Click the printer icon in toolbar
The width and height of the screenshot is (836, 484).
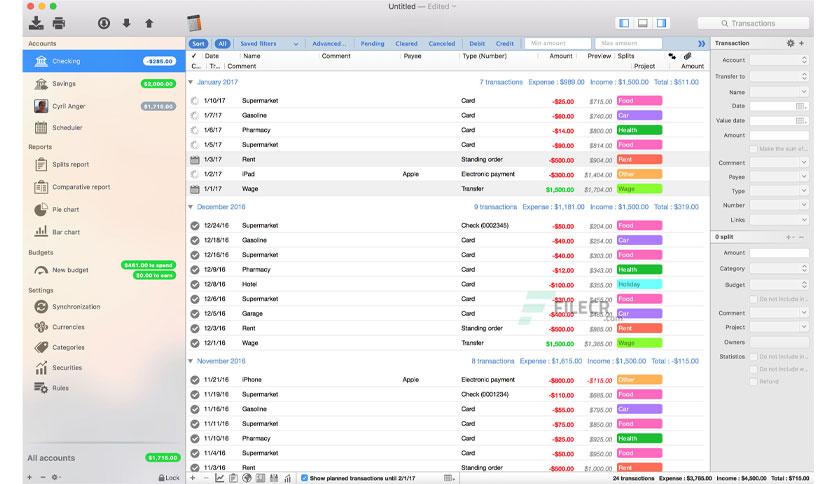tap(59, 23)
